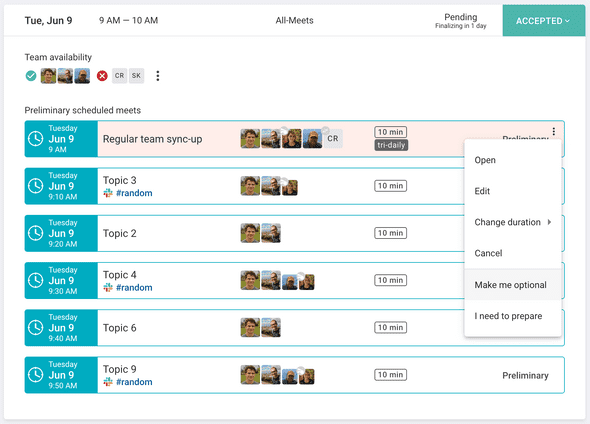Image resolution: width=590 pixels, height=424 pixels.
Task: Click the Topic 2 meeting title
Action: coord(120,233)
